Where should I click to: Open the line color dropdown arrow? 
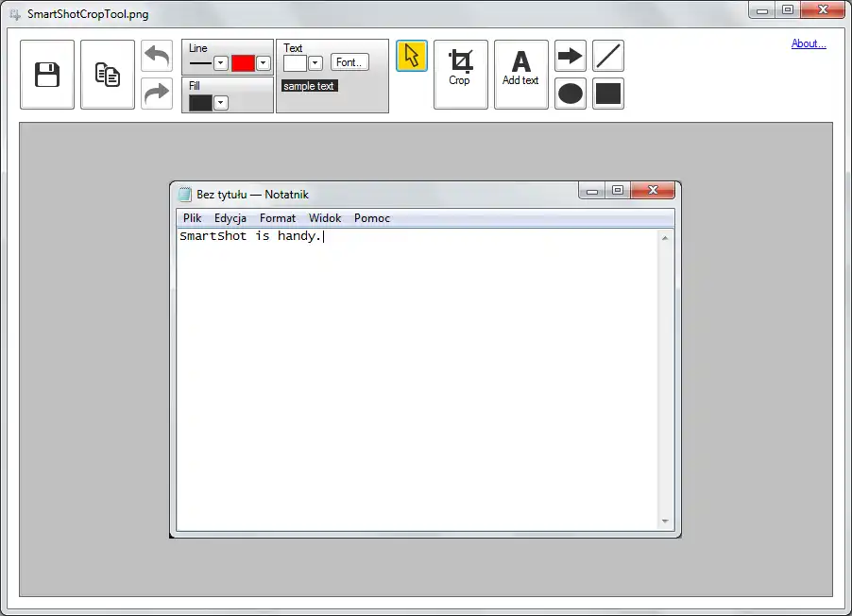tap(263, 63)
